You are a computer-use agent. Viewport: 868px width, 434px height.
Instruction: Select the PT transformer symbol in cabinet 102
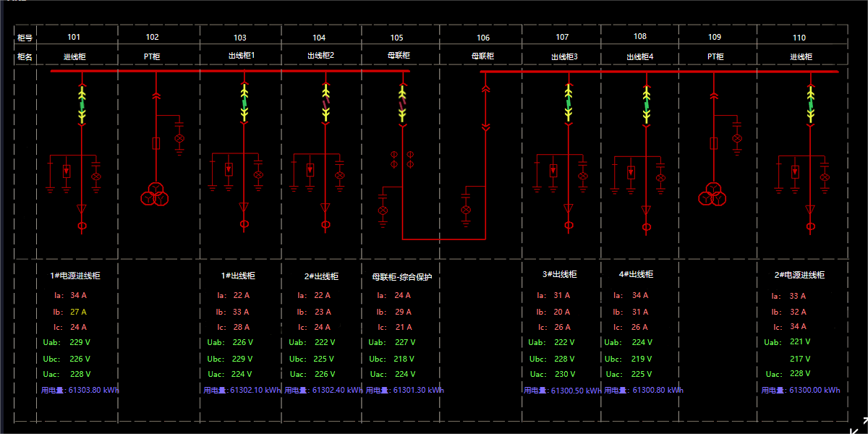tap(154, 194)
